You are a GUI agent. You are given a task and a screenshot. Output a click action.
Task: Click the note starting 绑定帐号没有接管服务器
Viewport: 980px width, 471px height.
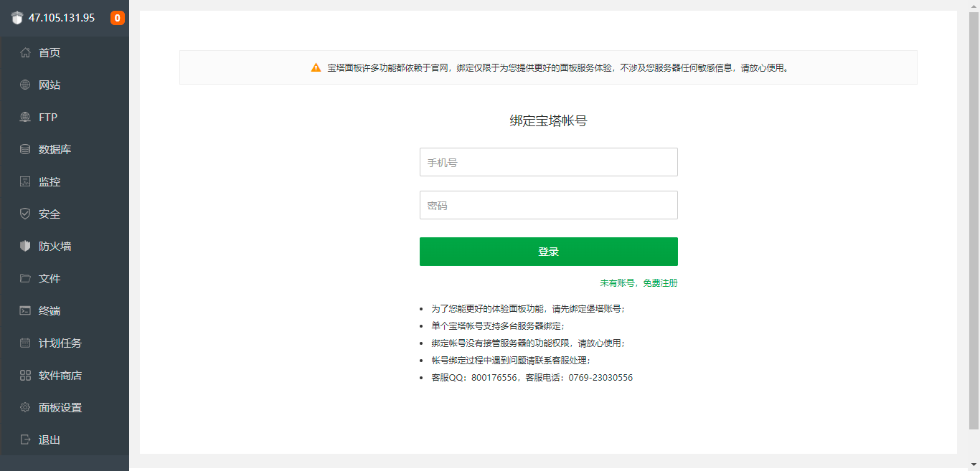pyautogui.click(x=528, y=343)
